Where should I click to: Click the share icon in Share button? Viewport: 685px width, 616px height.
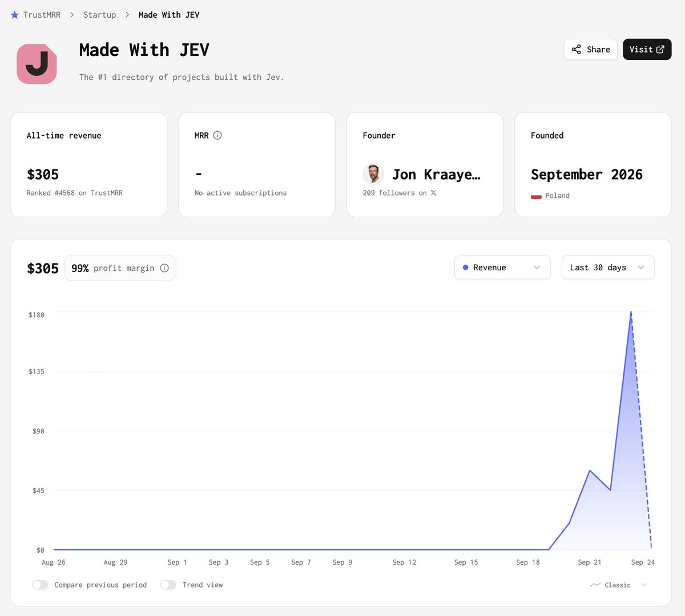[x=577, y=50]
